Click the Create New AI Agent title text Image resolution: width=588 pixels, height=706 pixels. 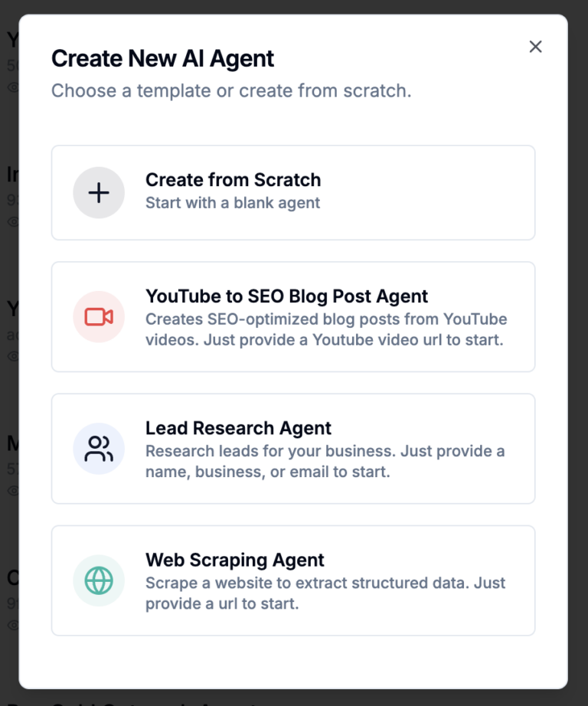(162, 58)
